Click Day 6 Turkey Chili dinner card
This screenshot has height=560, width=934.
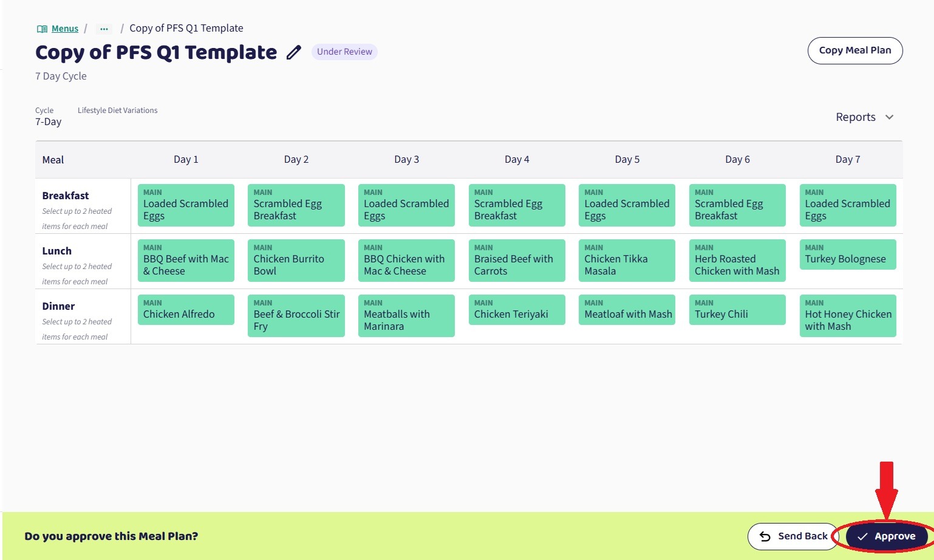(x=737, y=310)
